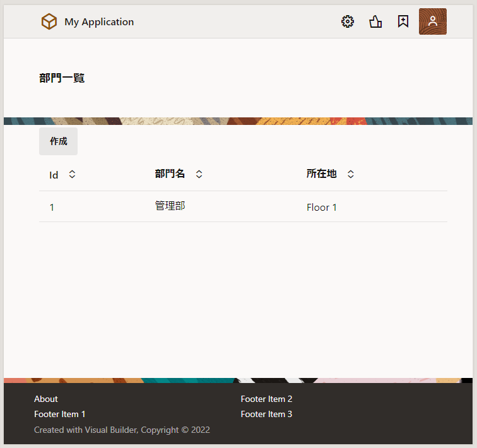Image resolution: width=477 pixels, height=448 pixels.
Task: Select the Floor 1 location cell
Action: click(322, 207)
